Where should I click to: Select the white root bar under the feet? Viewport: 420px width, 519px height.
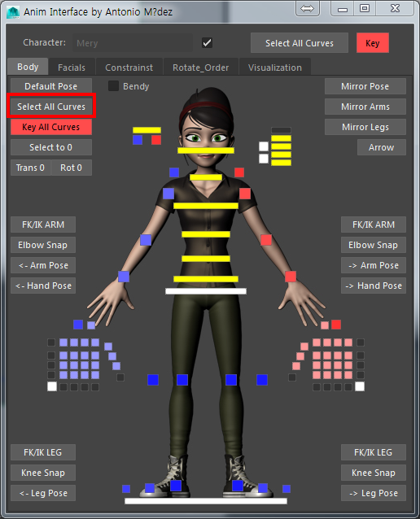[206, 501]
